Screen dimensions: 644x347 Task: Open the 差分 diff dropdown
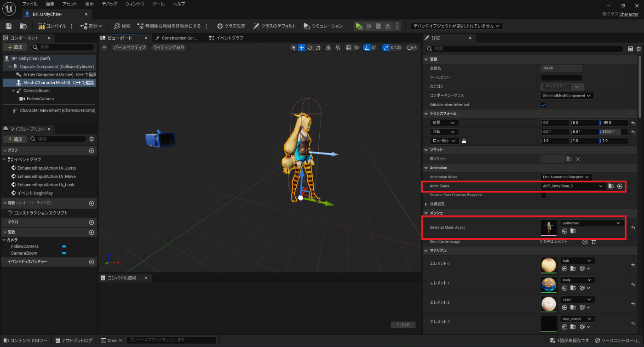92,26
